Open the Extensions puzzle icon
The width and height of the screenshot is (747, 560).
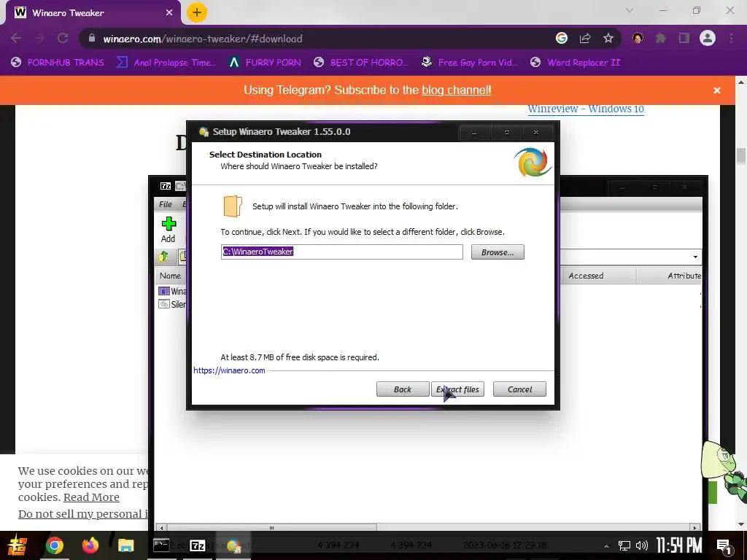click(x=661, y=38)
